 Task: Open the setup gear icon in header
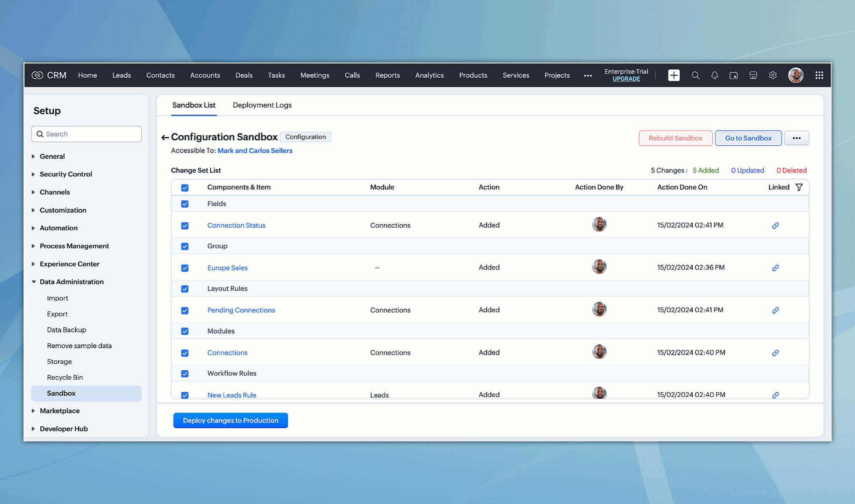tap(773, 75)
